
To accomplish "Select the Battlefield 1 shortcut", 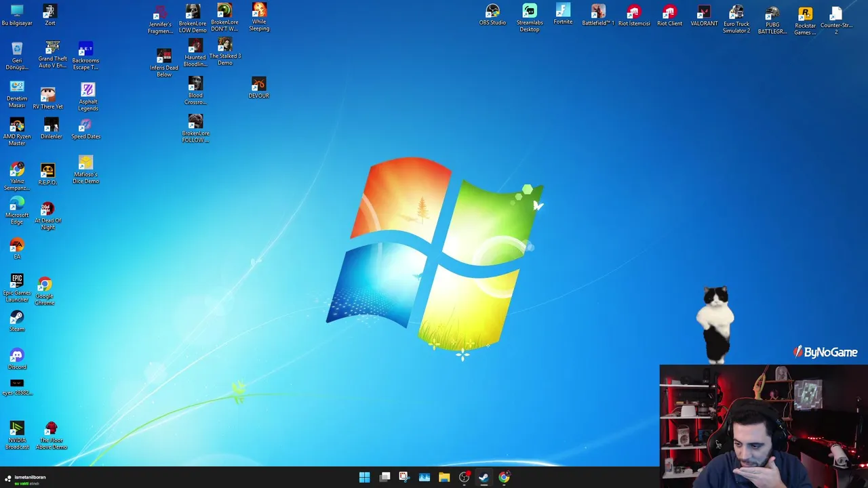I will 598,15.
